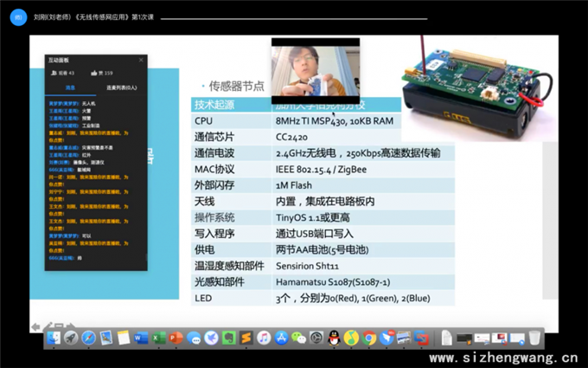Click the lecture title 《无线传感网应用》第1次课
588x368 pixels.
coord(115,17)
